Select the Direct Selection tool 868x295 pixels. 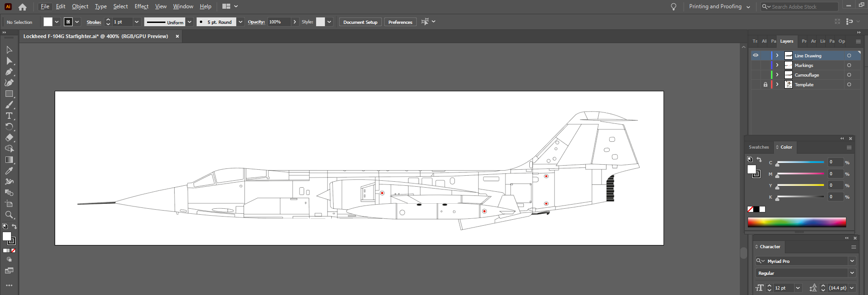tap(9, 61)
